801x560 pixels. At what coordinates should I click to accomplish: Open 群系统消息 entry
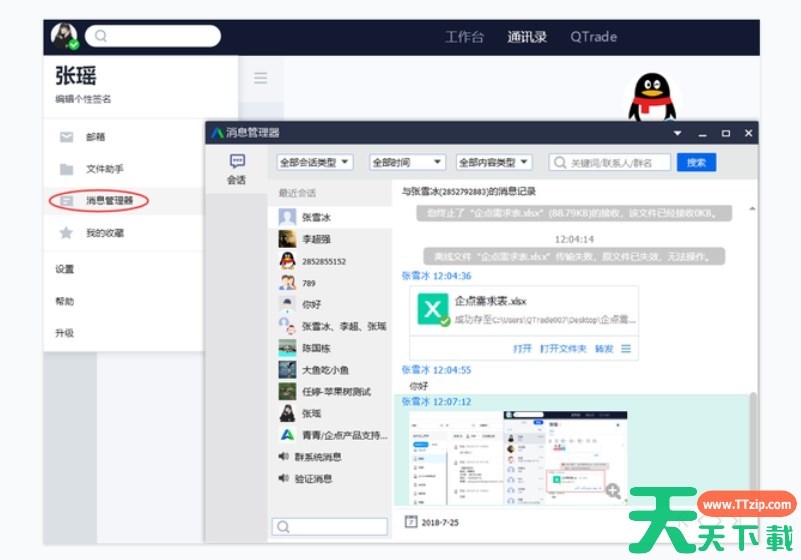pos(330,457)
